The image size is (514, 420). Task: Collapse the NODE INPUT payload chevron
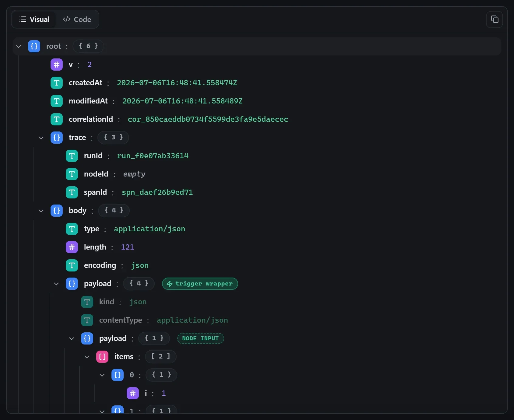(x=72, y=338)
